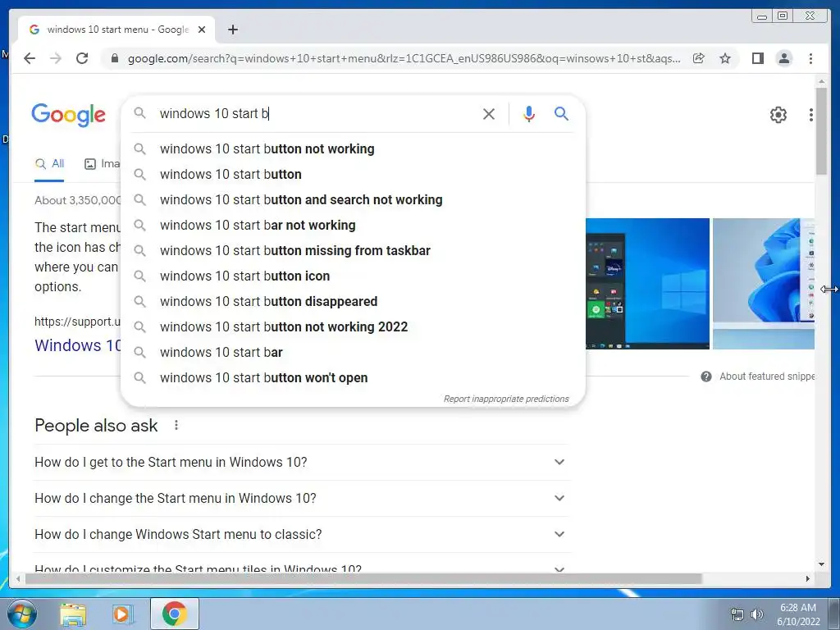Reload the page with the refresh icon
This screenshot has height=630, width=840.
(x=82, y=58)
